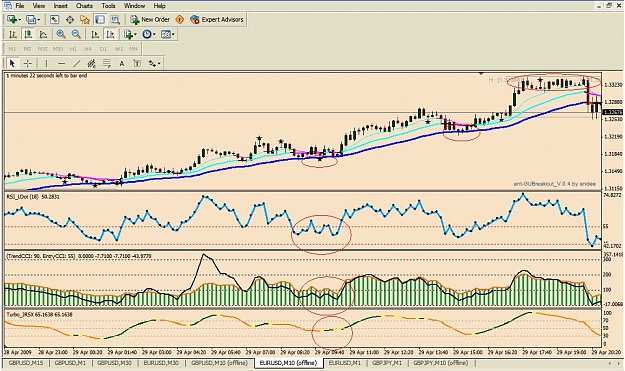
Task: Toggle the Expert Advisors button
Action: point(217,20)
